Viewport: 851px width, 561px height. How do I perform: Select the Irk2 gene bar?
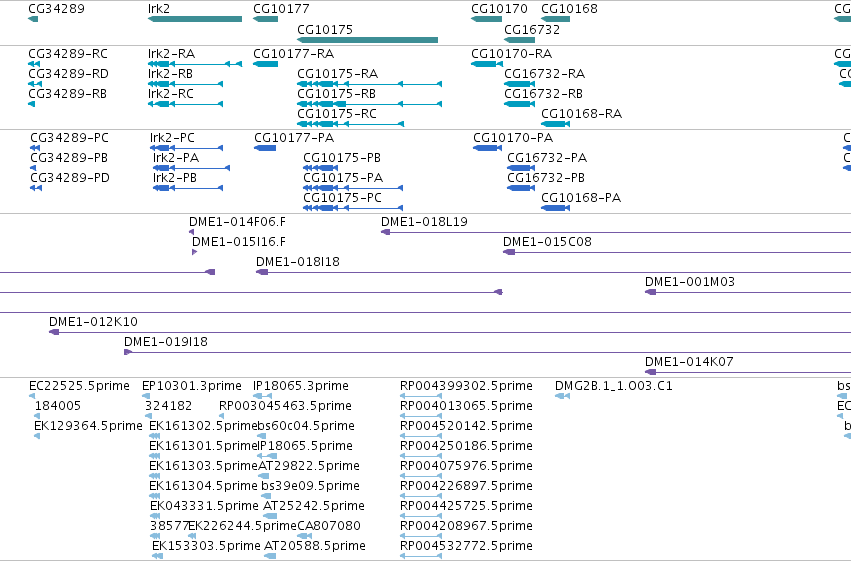point(195,19)
